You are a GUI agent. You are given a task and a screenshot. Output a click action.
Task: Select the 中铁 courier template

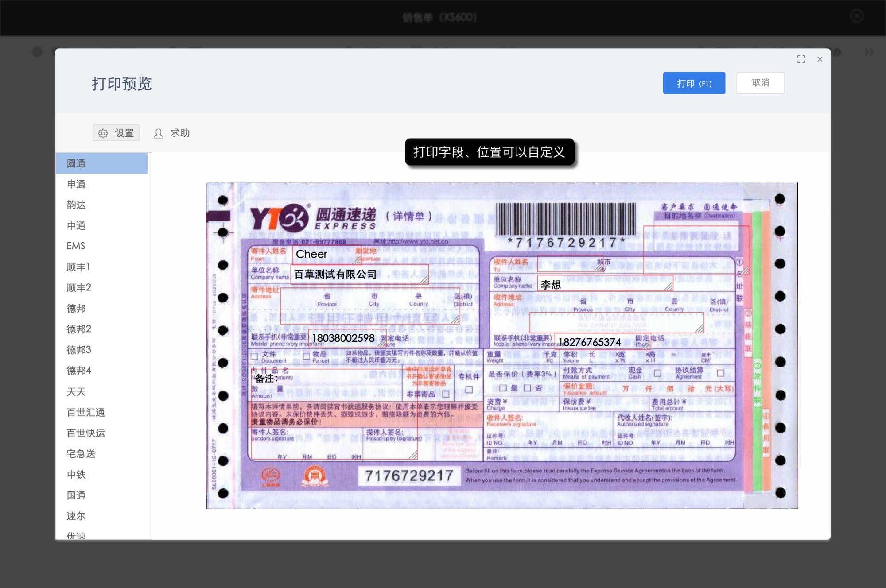pos(101,475)
